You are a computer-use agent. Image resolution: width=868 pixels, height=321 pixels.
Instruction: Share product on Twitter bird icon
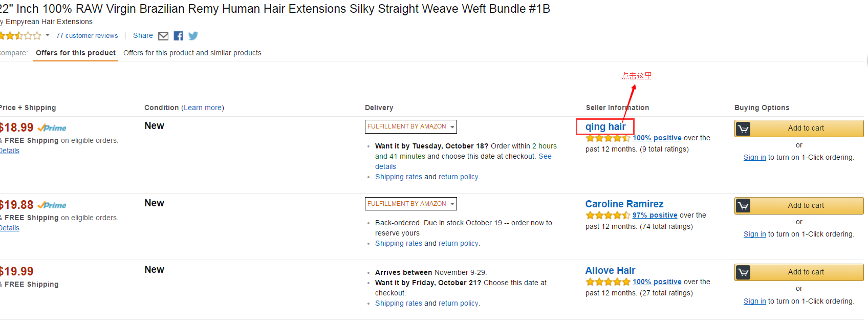pyautogui.click(x=193, y=36)
